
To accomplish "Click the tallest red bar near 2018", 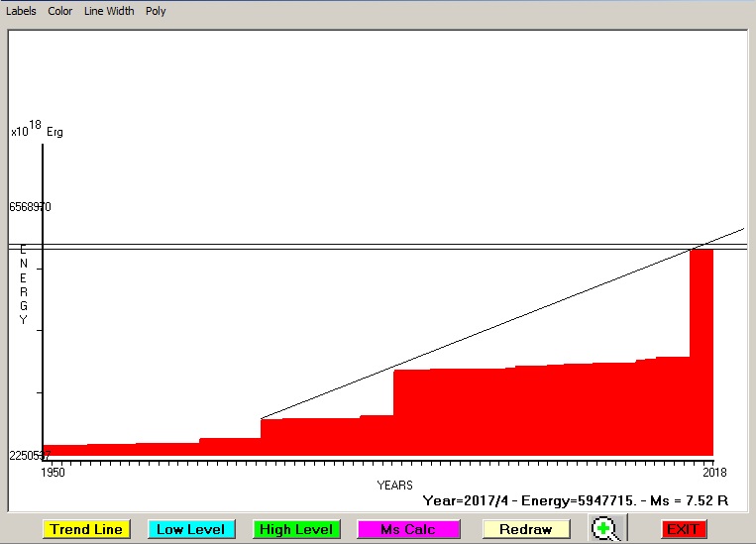I will (702, 347).
